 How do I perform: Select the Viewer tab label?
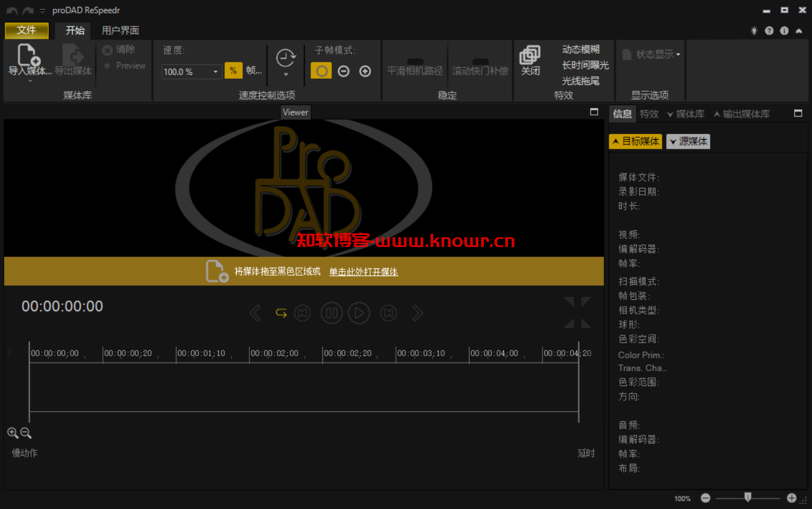click(x=295, y=113)
